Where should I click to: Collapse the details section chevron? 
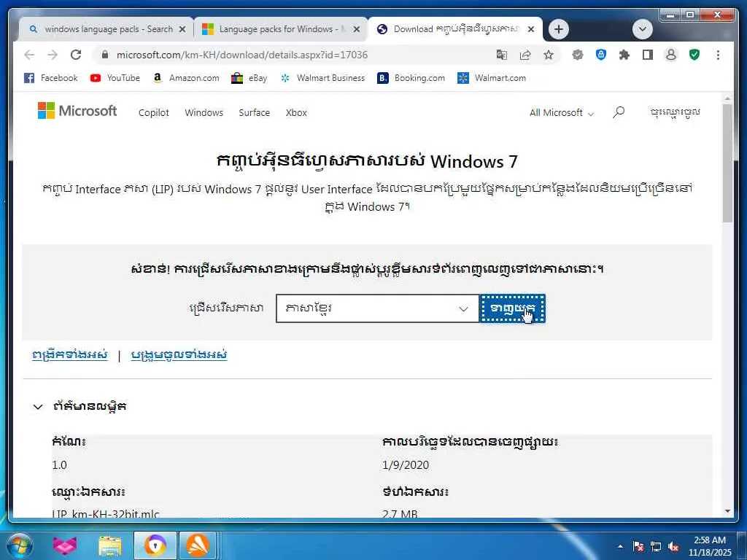(38, 407)
